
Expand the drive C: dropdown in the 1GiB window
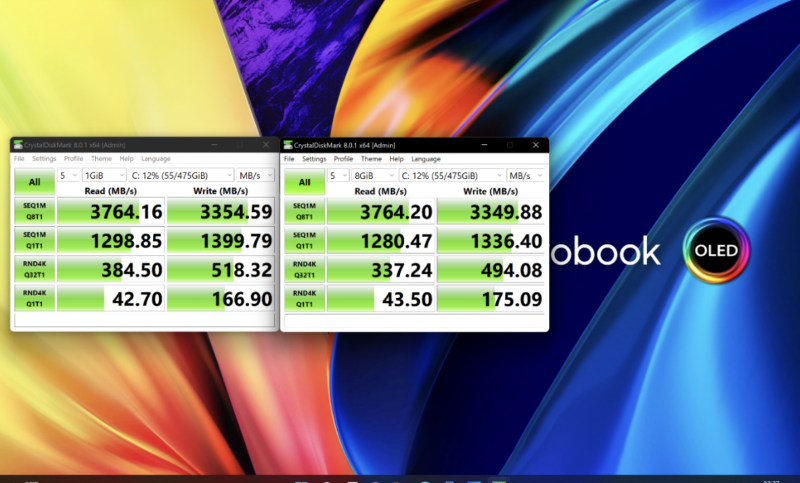coord(181,175)
